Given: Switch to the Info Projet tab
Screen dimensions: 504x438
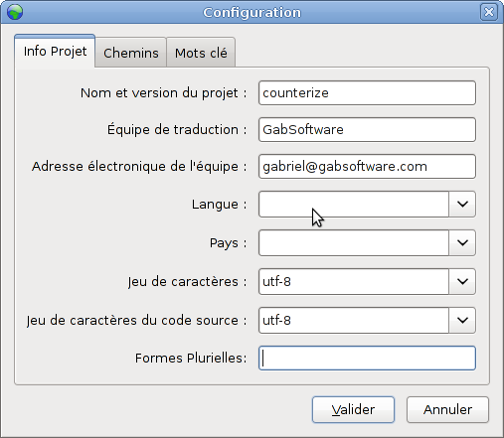Looking at the screenshot, I should click(x=55, y=52).
